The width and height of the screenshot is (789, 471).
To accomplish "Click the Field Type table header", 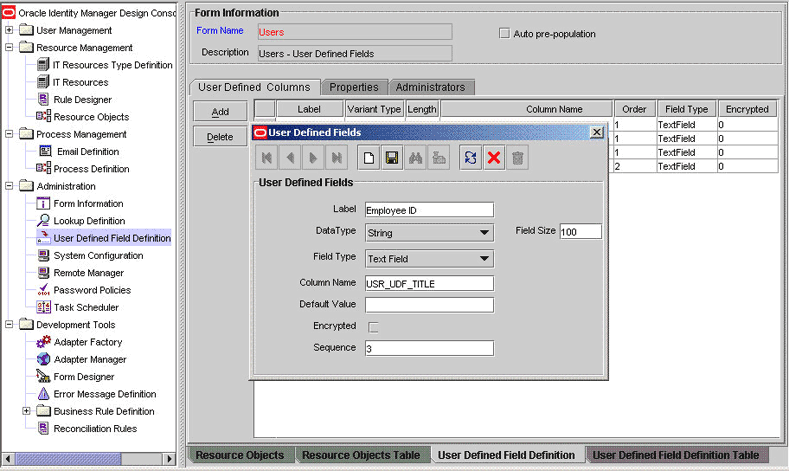I will tap(686, 109).
